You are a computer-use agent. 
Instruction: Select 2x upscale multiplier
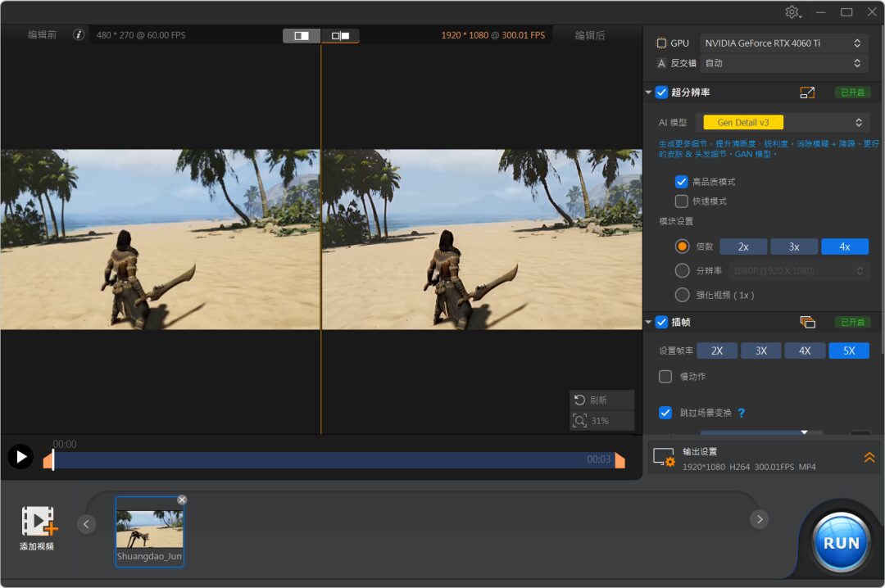[743, 247]
